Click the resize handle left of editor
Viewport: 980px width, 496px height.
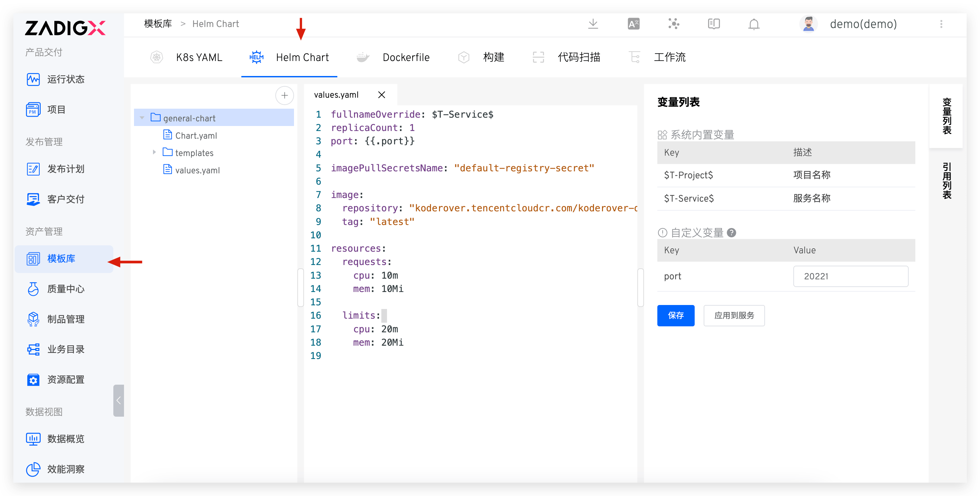coord(301,288)
